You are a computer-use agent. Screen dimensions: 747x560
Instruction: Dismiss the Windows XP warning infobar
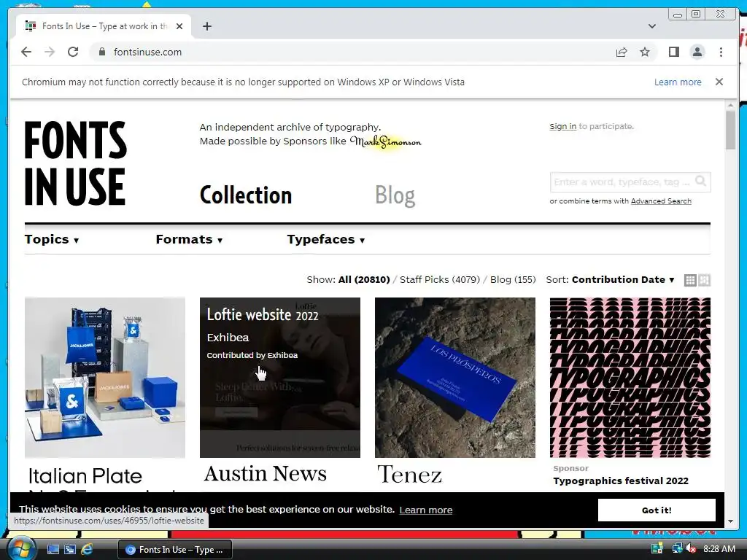click(719, 82)
